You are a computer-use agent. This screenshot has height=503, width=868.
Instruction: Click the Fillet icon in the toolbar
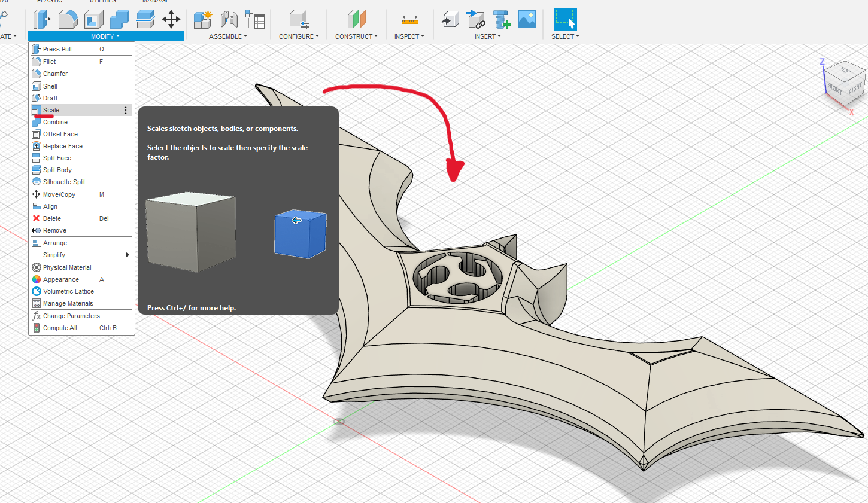tap(68, 19)
